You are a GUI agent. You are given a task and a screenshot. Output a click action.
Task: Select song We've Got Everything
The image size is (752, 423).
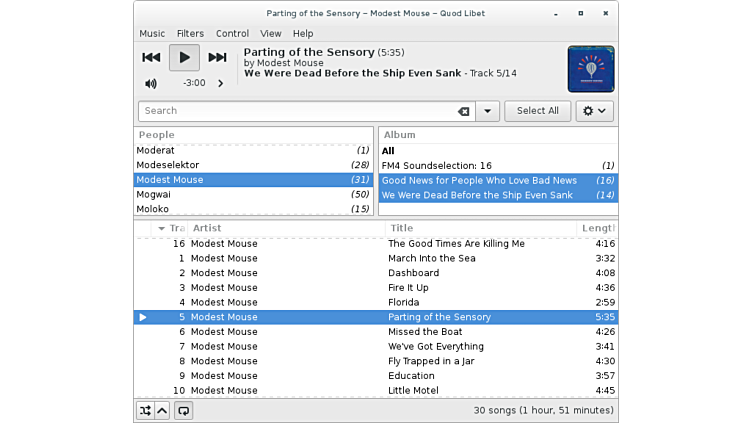point(376,346)
